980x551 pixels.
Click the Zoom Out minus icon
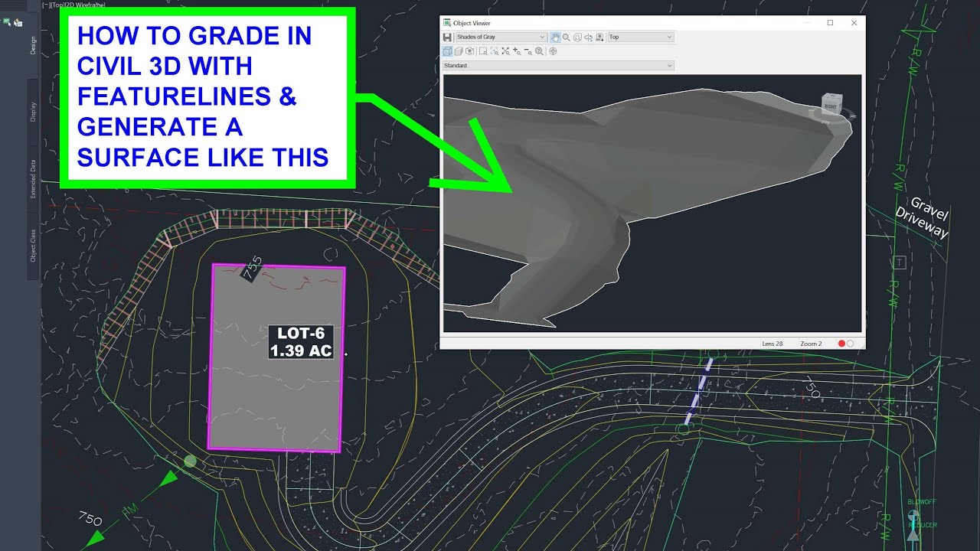pos(528,51)
